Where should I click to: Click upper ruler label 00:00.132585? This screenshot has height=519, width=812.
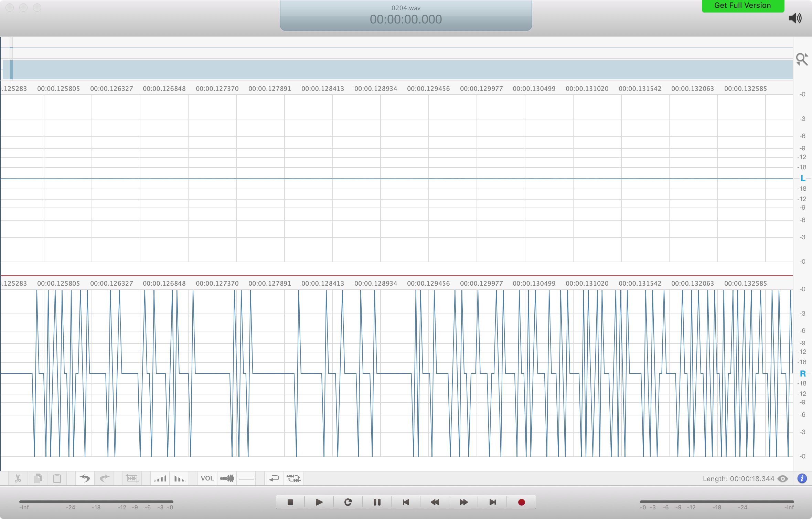point(746,89)
